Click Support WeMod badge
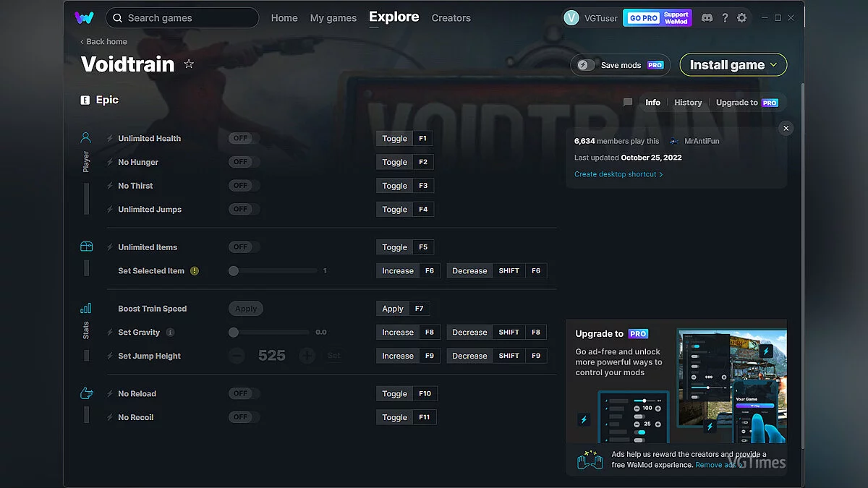868x488 pixels. (x=676, y=18)
